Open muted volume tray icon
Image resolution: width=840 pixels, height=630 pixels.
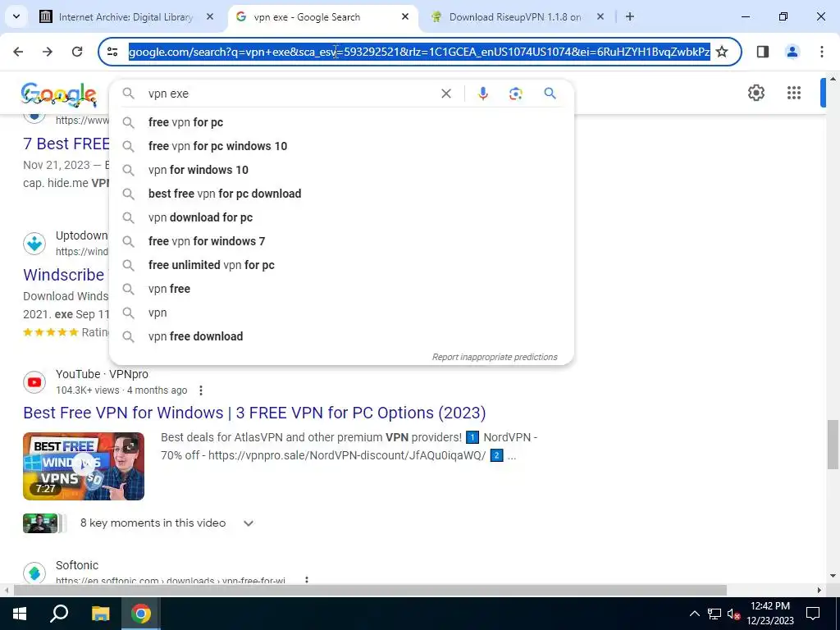(734, 614)
